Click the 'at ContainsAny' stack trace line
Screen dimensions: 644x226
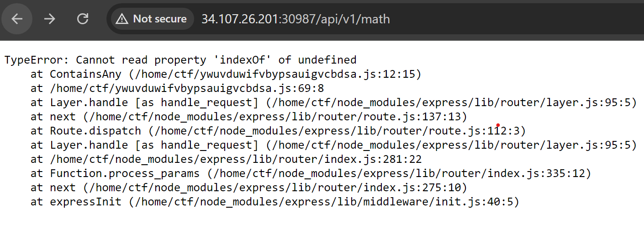pyautogui.click(x=226, y=74)
